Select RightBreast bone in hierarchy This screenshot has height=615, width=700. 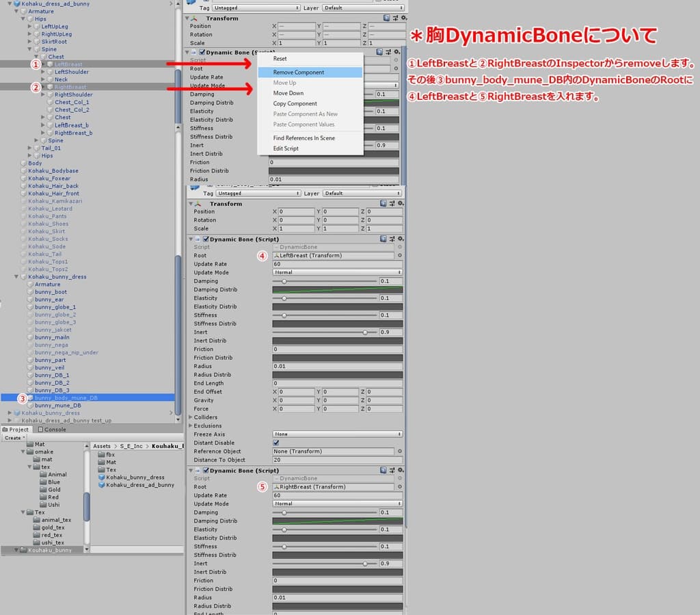[x=70, y=87]
